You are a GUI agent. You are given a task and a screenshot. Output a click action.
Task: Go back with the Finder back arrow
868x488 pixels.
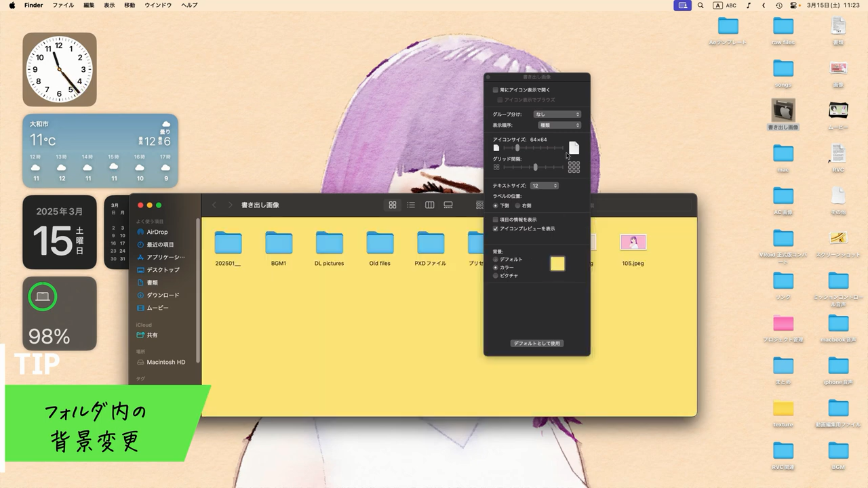pyautogui.click(x=214, y=205)
